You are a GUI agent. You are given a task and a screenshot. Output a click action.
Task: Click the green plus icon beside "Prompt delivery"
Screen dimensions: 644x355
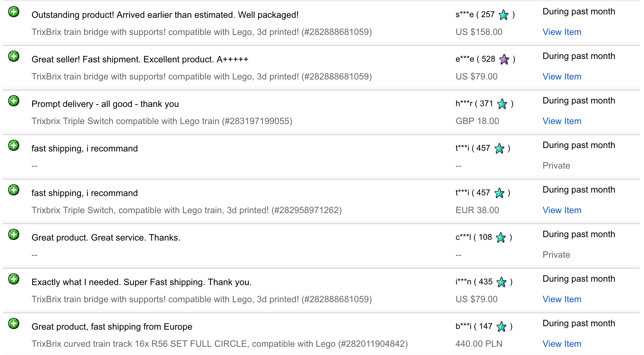click(x=14, y=101)
